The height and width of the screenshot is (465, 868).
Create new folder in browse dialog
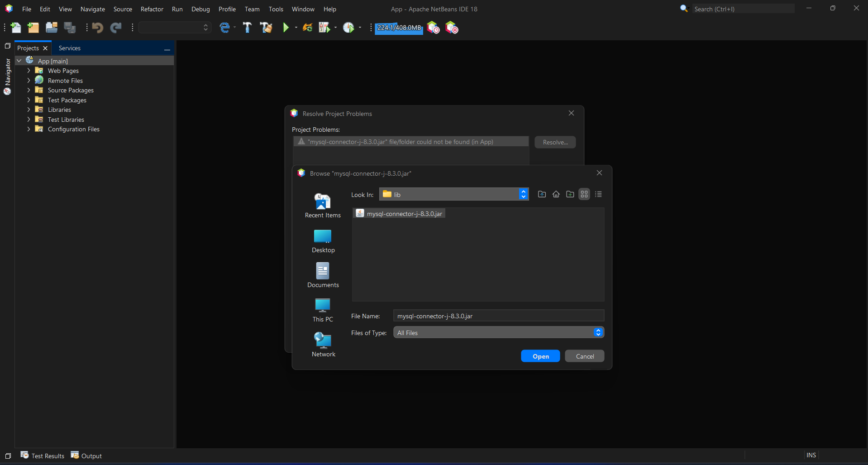(x=570, y=194)
